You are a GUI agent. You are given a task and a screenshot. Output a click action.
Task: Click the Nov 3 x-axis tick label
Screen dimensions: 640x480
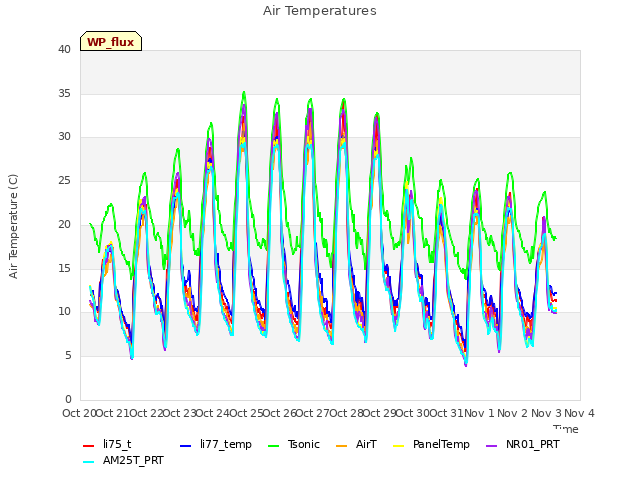click(546, 413)
